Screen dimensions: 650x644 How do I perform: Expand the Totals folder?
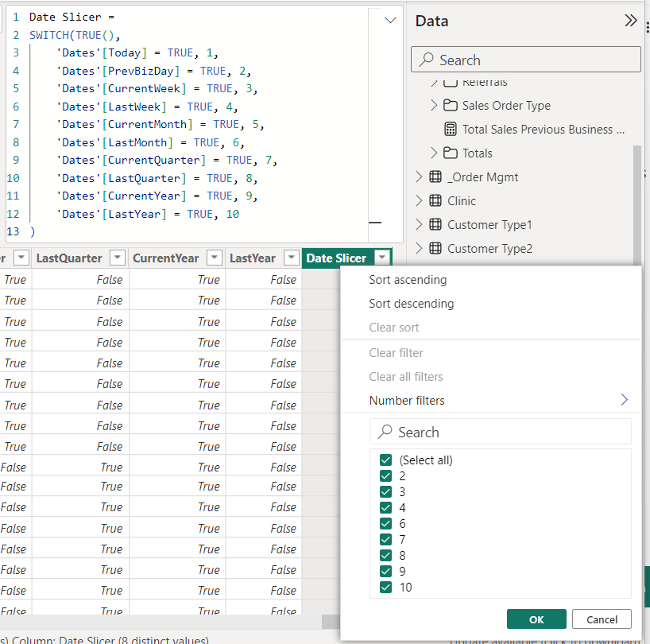point(434,153)
